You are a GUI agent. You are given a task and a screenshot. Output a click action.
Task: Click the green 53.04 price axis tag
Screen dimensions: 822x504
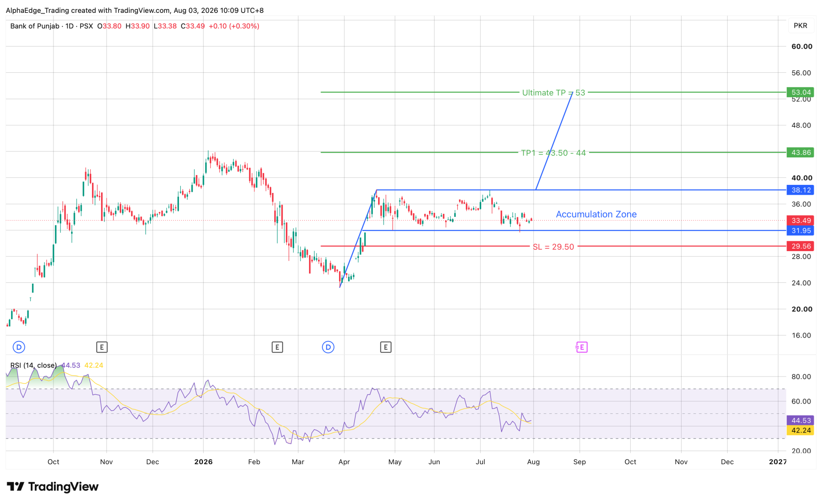pyautogui.click(x=800, y=92)
